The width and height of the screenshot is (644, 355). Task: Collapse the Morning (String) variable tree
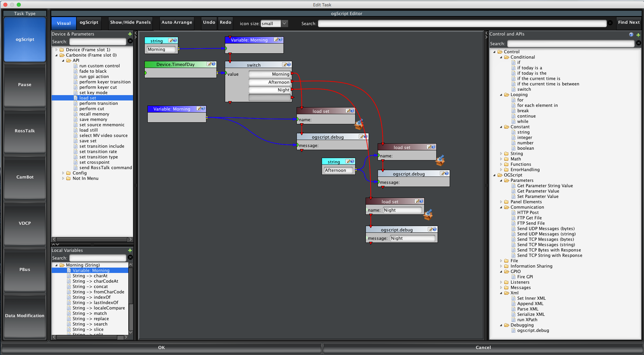(x=56, y=265)
